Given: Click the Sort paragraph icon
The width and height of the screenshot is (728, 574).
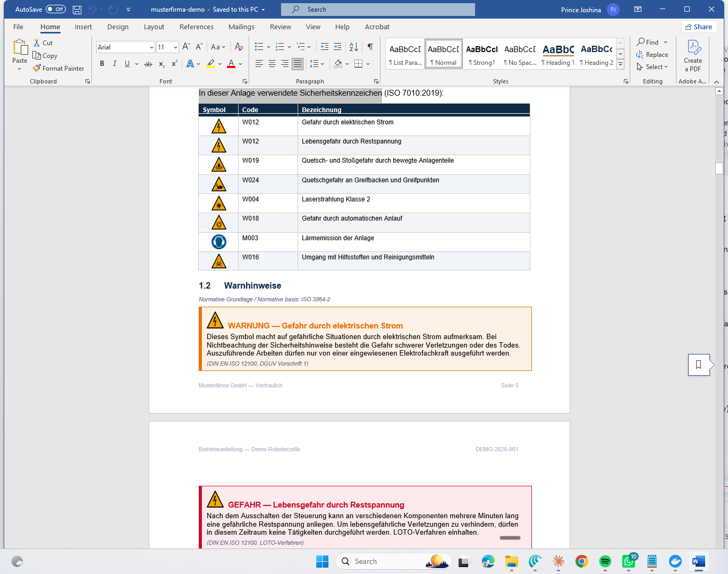Looking at the screenshot, I should (354, 47).
